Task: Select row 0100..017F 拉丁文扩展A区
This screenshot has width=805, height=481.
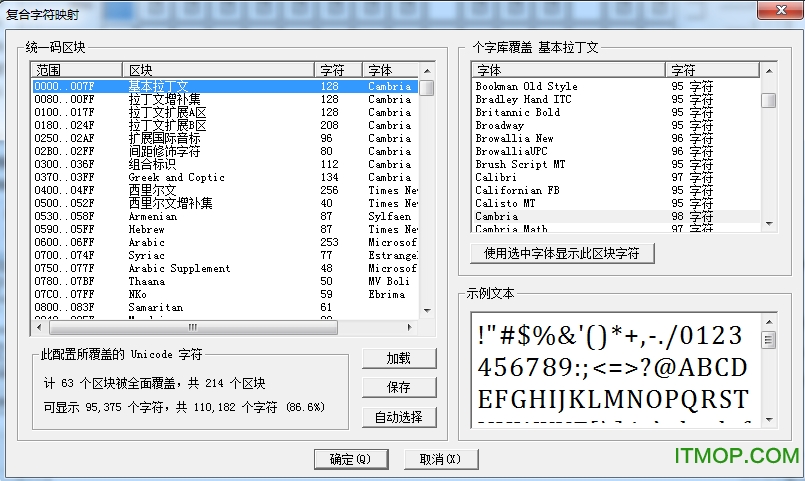Action: (225, 112)
